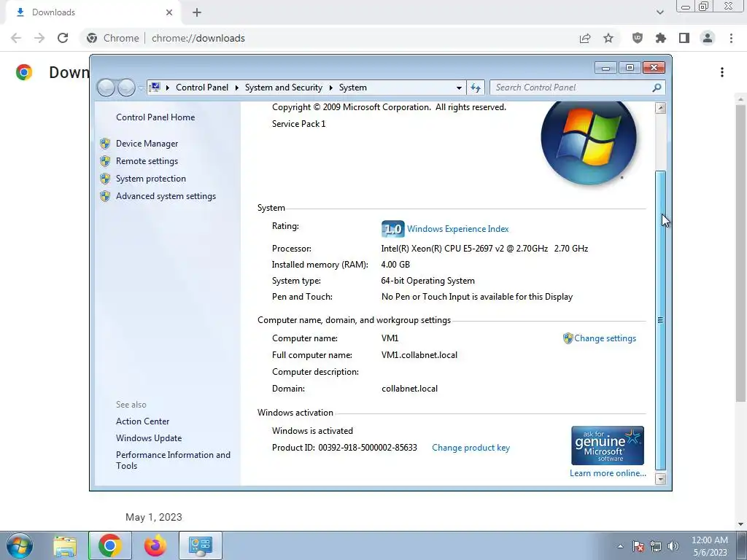
Task: Open Remote settings link
Action: point(147,161)
